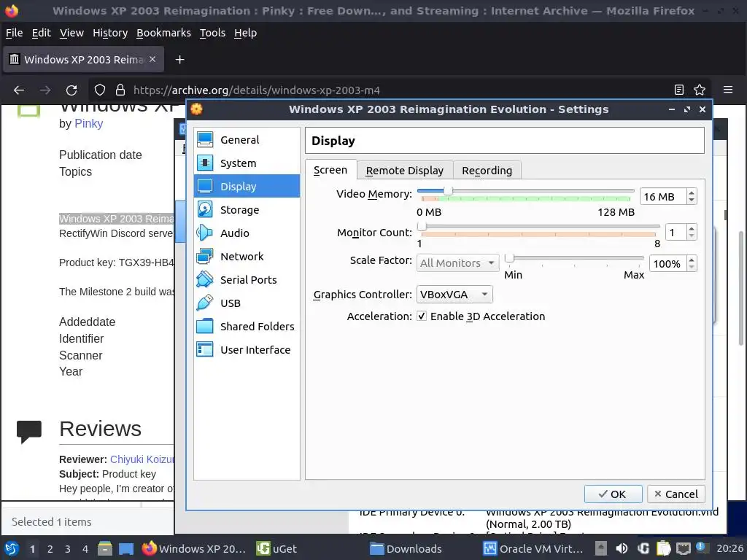Increase Video Memory spinbox up arrow
Image resolution: width=747 pixels, height=560 pixels.
pos(692,192)
